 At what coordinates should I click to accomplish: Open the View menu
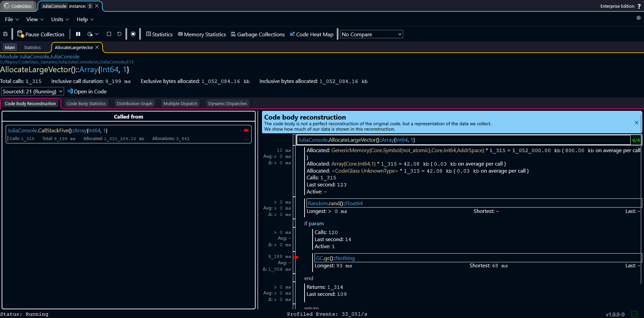[x=35, y=19]
